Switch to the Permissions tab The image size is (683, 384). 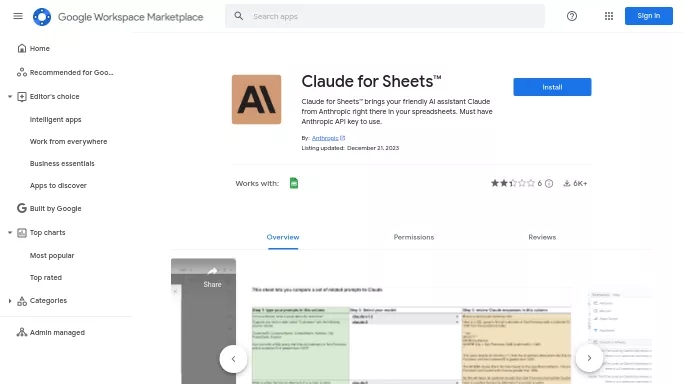click(x=413, y=237)
